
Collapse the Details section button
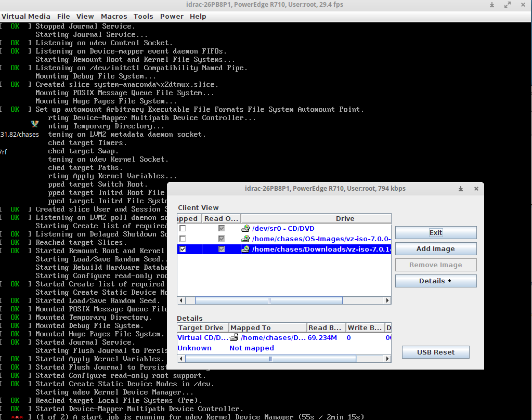coord(436,281)
